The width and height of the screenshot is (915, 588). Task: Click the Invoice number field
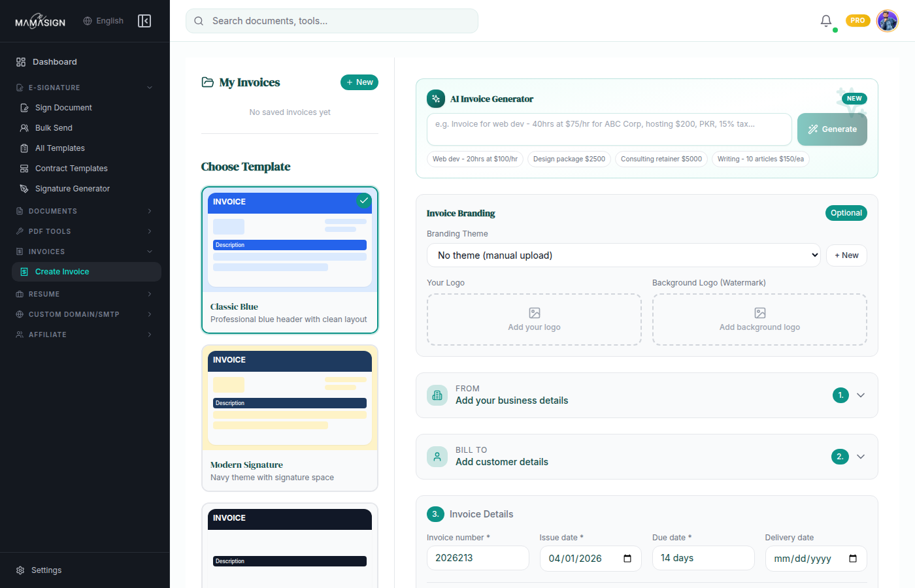click(478, 559)
